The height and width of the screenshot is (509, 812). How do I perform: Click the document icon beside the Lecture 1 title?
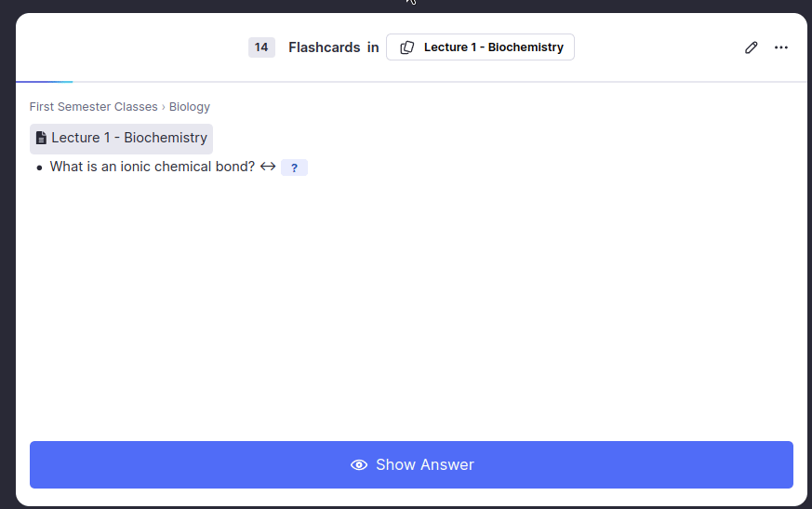pyautogui.click(x=41, y=139)
